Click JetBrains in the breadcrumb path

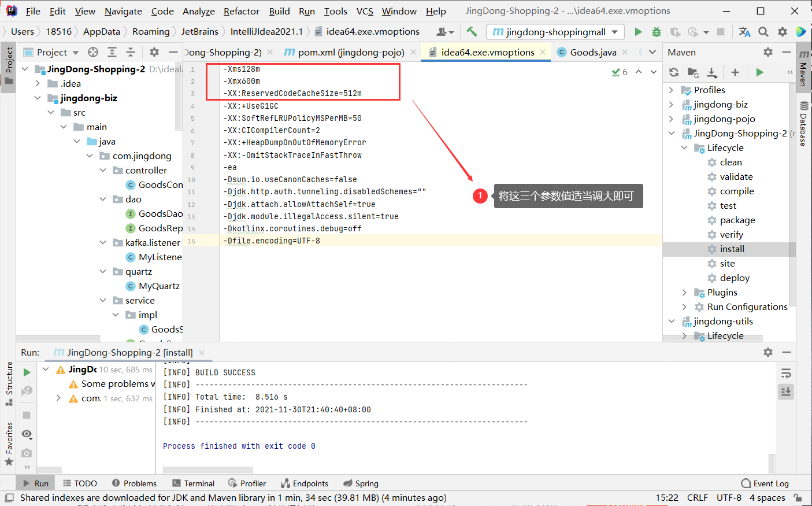pos(200,32)
